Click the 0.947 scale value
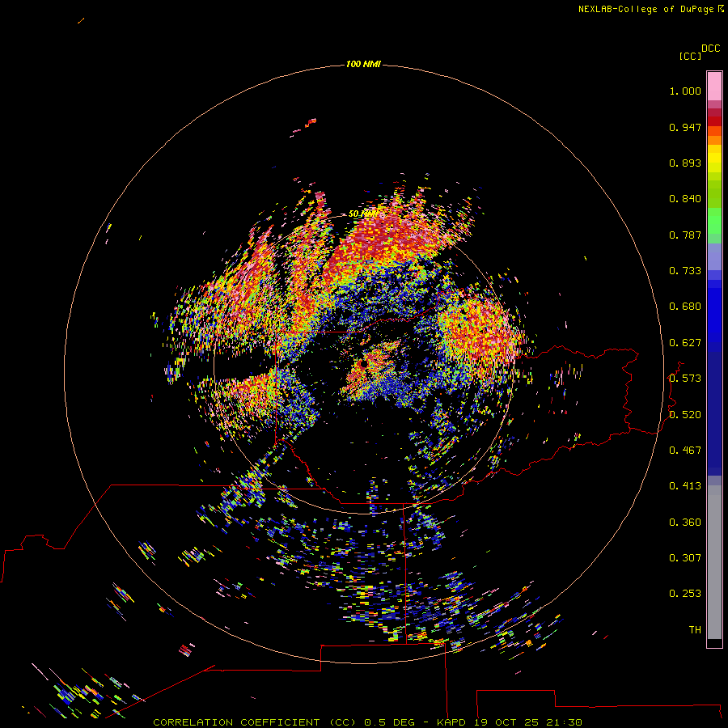Viewport: 728px width, 728px height. point(685,127)
